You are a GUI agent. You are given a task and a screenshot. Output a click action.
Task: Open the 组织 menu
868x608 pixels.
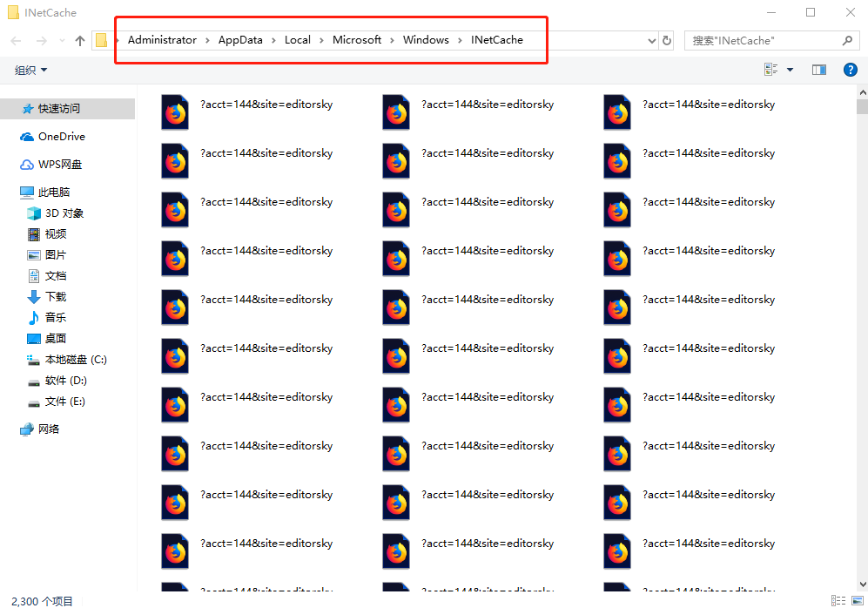[x=31, y=71]
